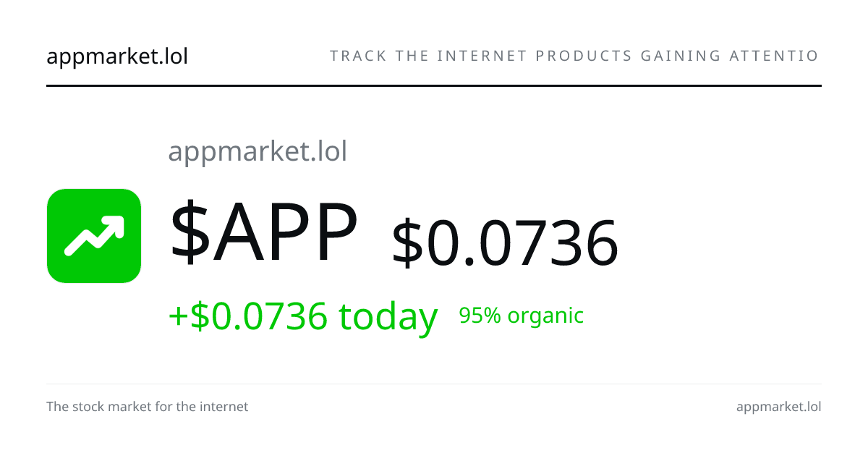
Task: Click the $APP ticker symbol
Action: pos(264,233)
